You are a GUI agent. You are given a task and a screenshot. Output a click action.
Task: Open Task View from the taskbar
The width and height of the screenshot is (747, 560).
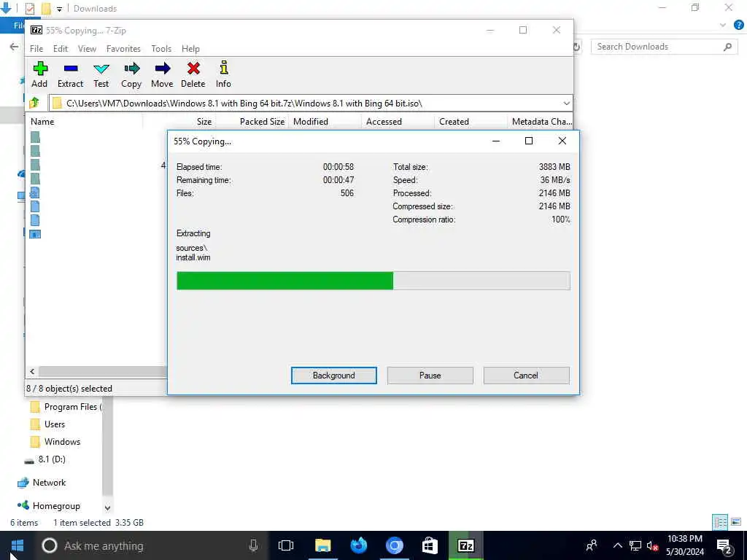pos(286,545)
